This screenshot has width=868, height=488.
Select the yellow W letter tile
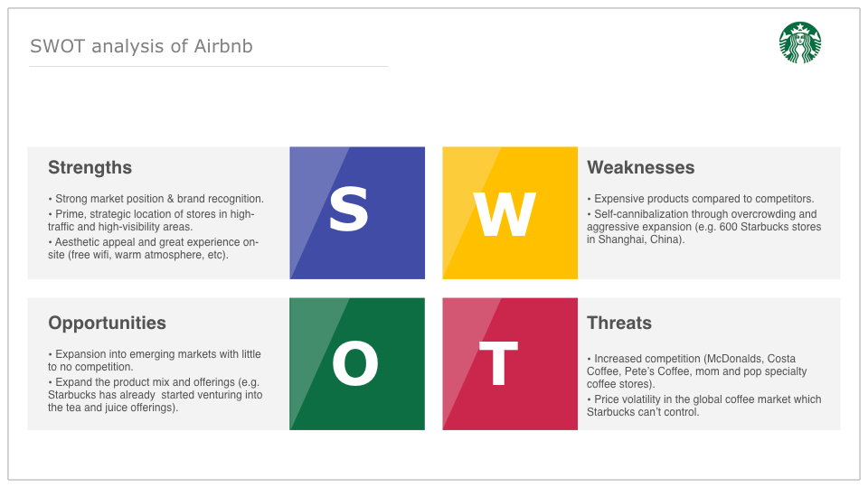(x=510, y=212)
